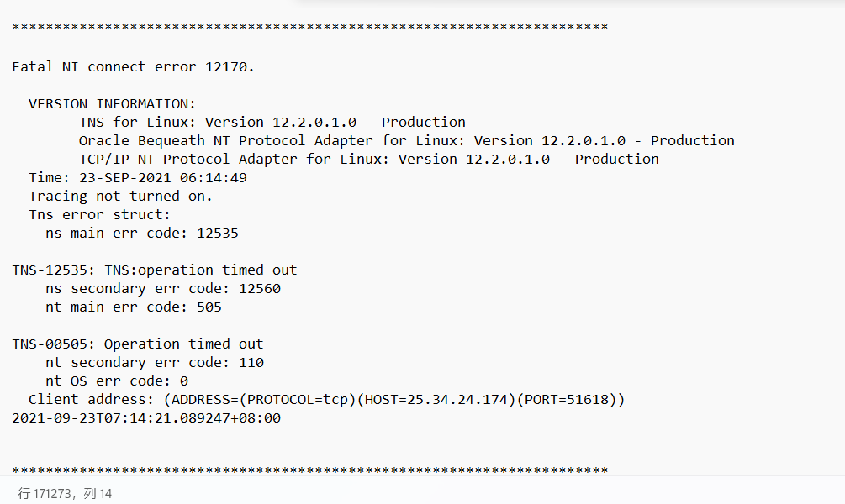Viewport: 845px width, 504px height.
Task: Place cursor on "VERSION INFORMATION:" heading
Action: tap(112, 103)
